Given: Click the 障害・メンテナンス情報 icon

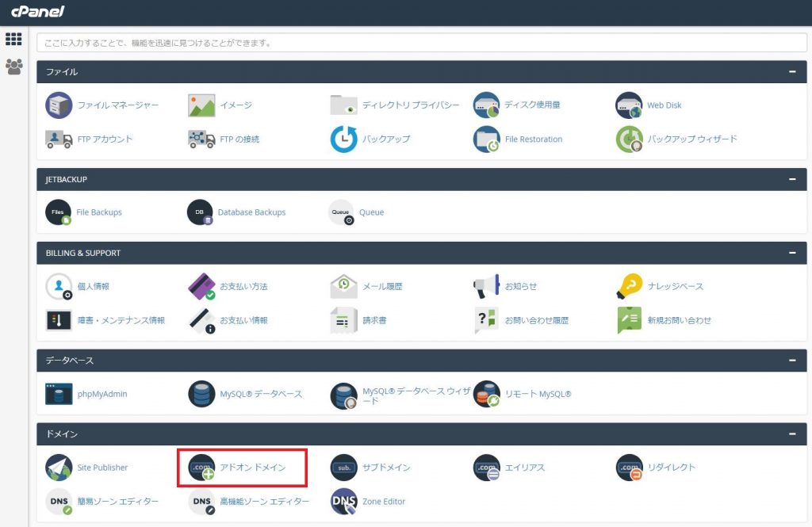Looking at the screenshot, I should pyautogui.click(x=59, y=320).
